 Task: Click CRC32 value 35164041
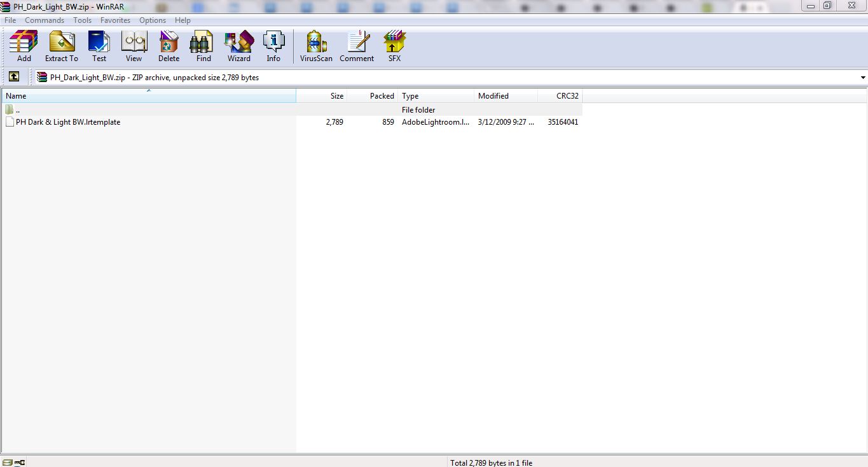[563, 122]
